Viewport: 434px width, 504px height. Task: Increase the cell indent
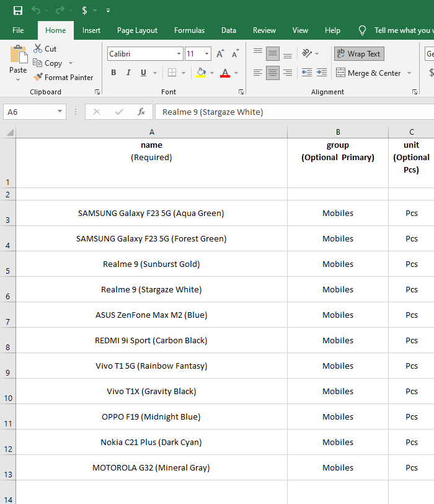coord(322,73)
